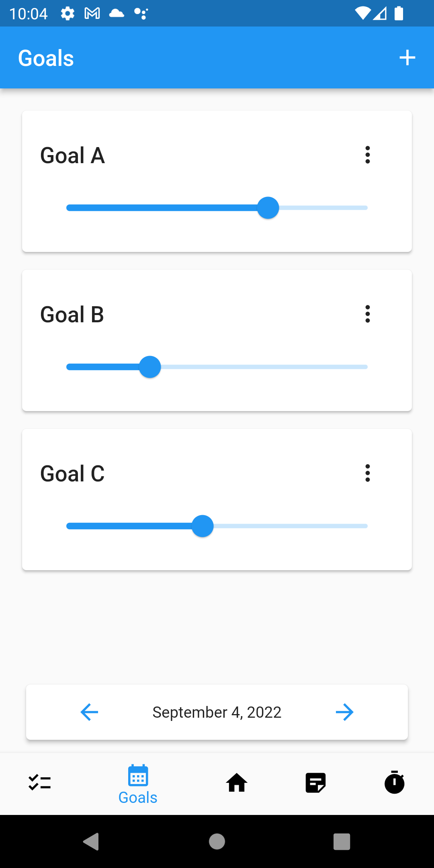Screen dimensions: 434x868
Task: Open the notes tab icon
Action: tap(315, 783)
